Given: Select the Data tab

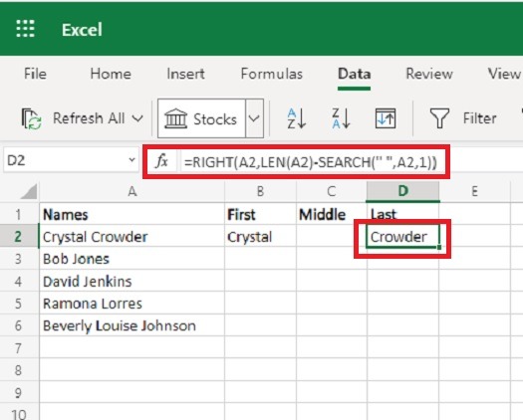Looking at the screenshot, I should 354,74.
